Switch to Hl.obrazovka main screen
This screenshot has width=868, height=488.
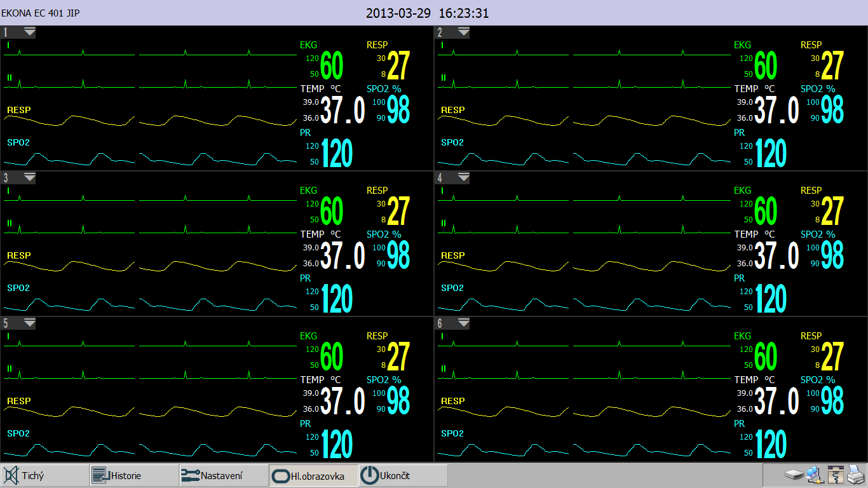click(x=313, y=475)
